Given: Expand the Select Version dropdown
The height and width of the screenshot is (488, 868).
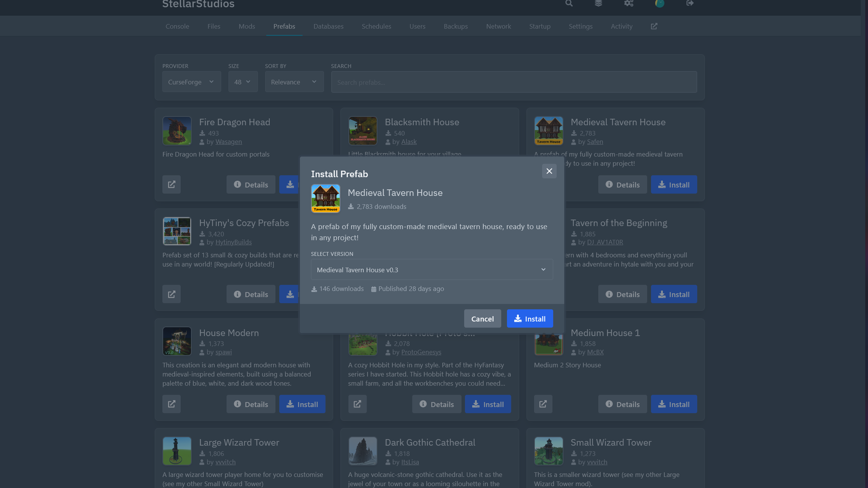Looking at the screenshot, I should coord(432,270).
